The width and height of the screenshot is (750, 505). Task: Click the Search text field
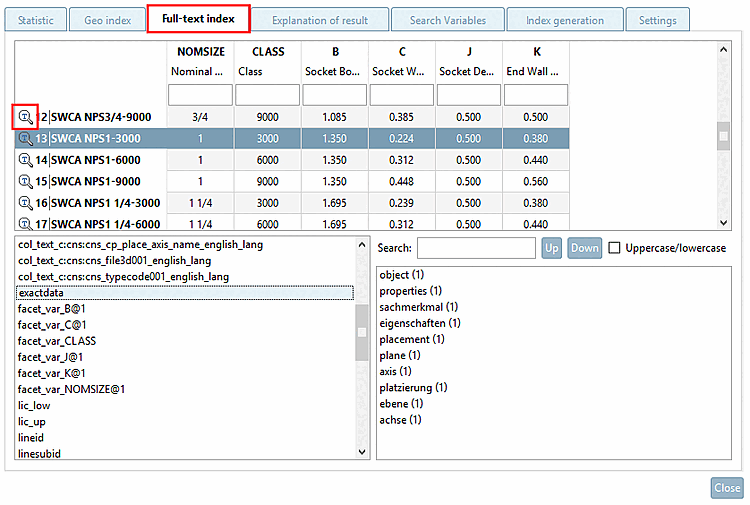coord(476,248)
